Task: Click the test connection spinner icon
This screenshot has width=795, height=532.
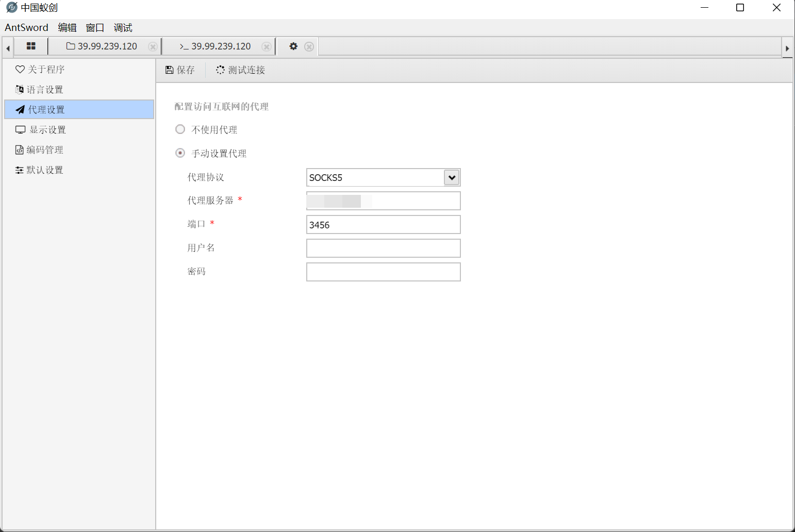Action: tap(220, 70)
